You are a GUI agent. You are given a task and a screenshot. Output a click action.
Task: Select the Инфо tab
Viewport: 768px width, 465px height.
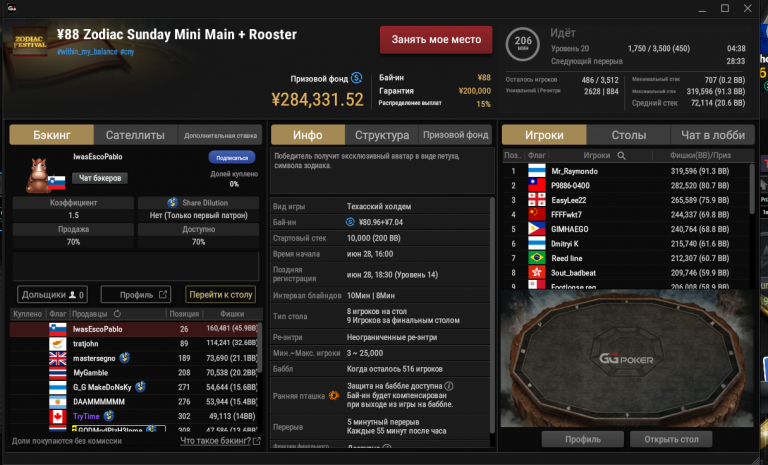pyautogui.click(x=308, y=135)
